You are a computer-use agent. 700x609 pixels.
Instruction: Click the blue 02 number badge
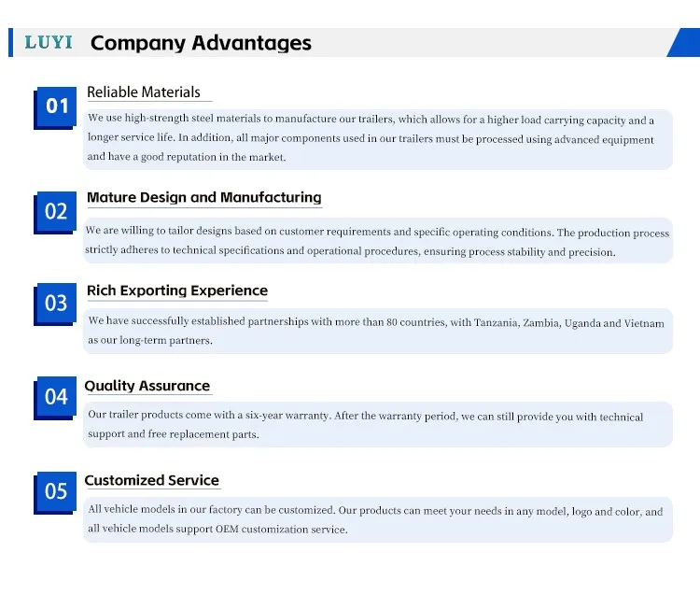pyautogui.click(x=56, y=211)
